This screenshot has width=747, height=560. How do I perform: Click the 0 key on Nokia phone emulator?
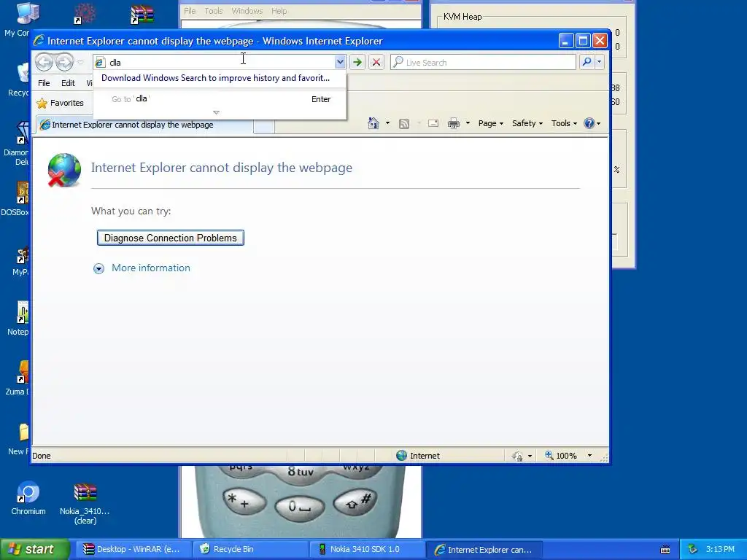click(x=300, y=507)
